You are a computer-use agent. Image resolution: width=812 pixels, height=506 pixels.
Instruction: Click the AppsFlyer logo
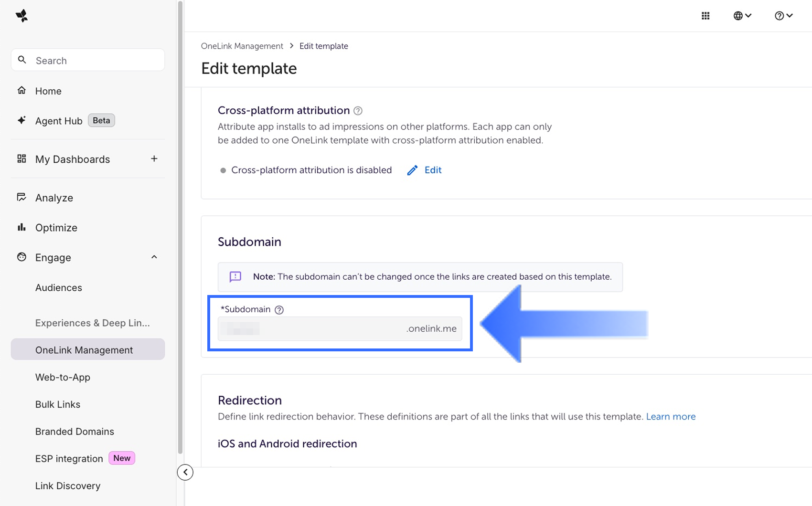[x=21, y=15]
